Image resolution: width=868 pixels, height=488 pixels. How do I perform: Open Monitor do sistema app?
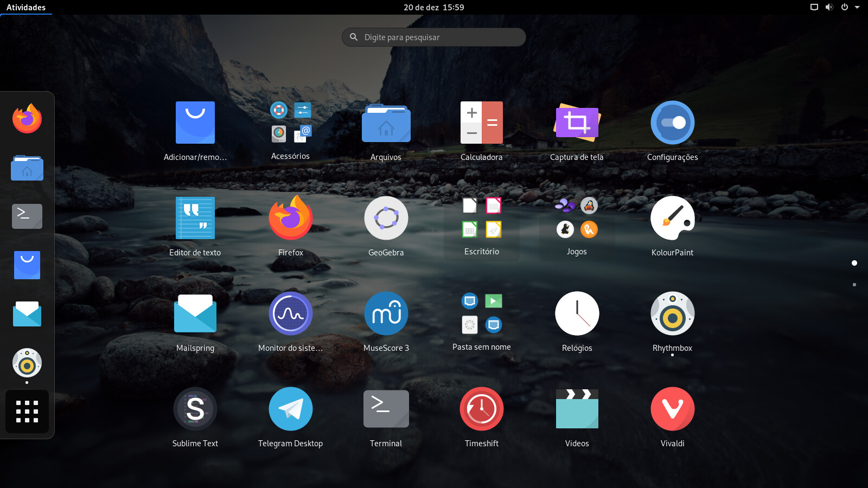[x=290, y=314]
